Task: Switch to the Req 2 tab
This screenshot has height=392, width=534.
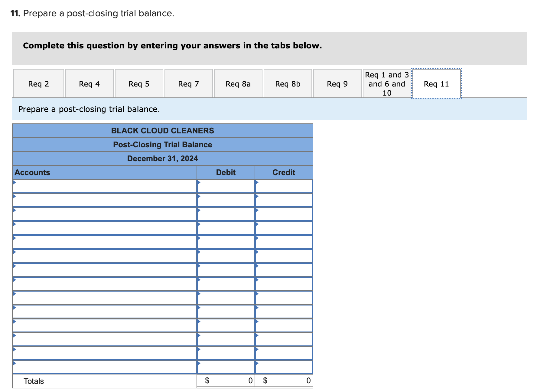Action: tap(39, 83)
